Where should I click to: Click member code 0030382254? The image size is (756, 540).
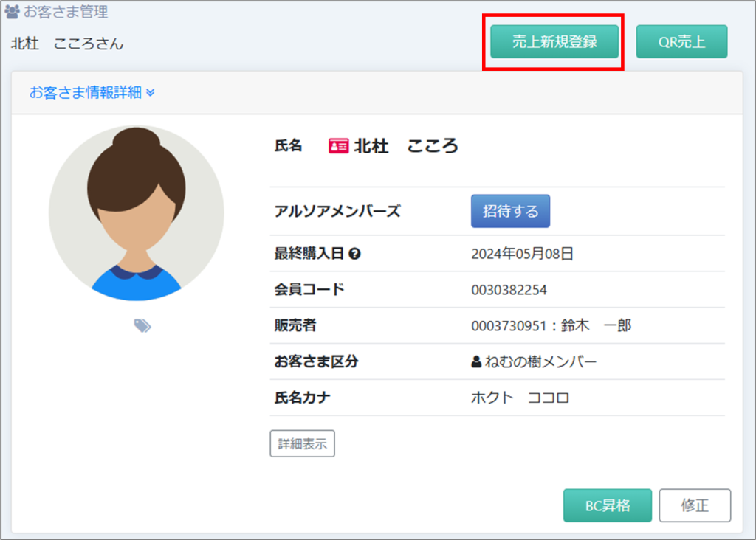(509, 290)
